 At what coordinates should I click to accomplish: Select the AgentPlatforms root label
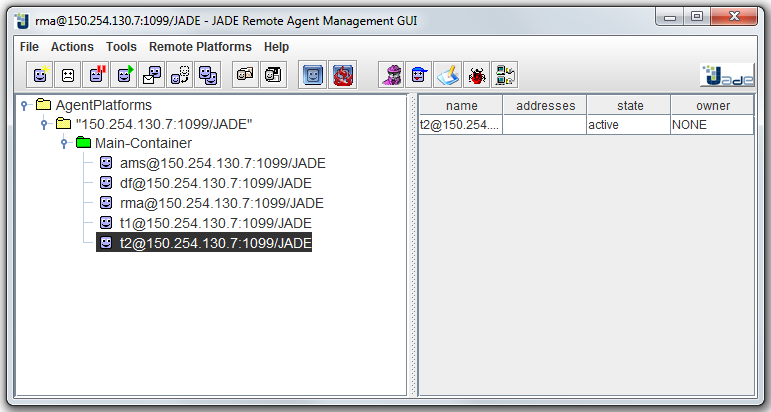(104, 105)
